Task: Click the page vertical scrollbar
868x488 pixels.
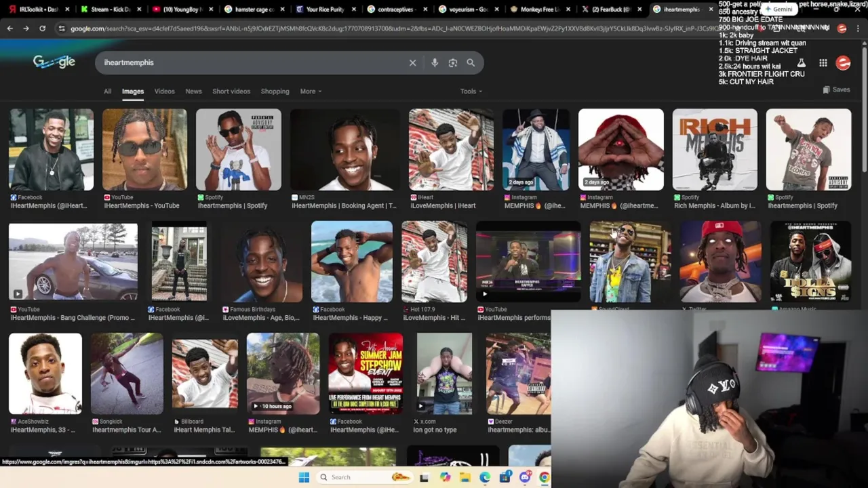Action: [864, 108]
